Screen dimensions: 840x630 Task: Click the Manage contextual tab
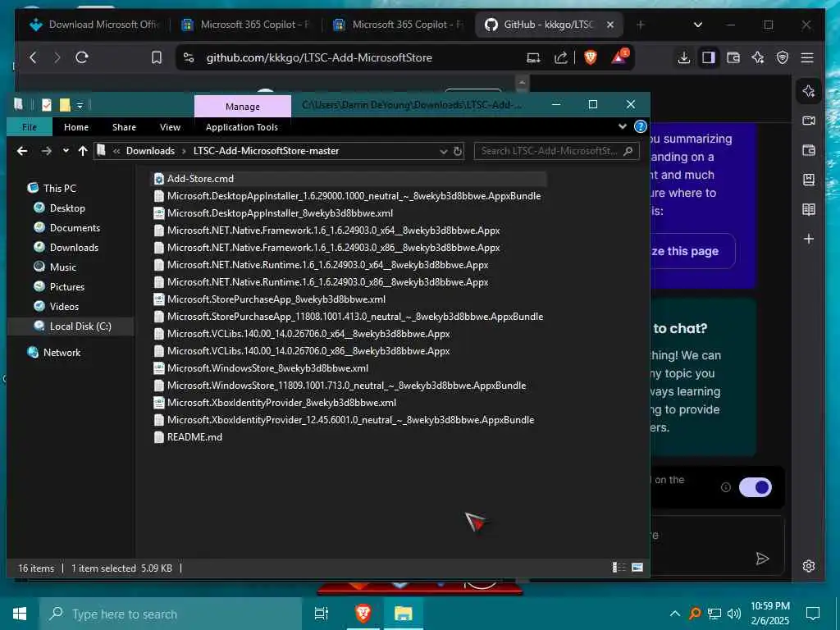(x=243, y=107)
